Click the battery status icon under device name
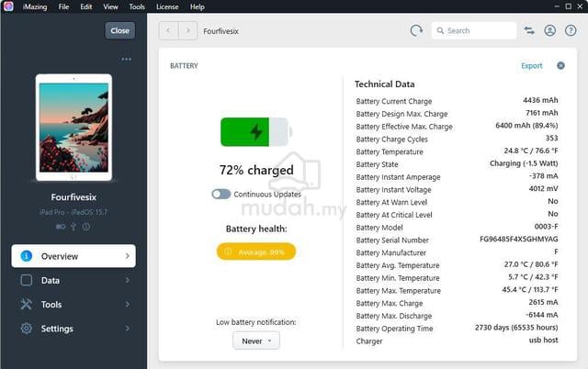Viewport: 588px width, 369px height. pos(61,227)
